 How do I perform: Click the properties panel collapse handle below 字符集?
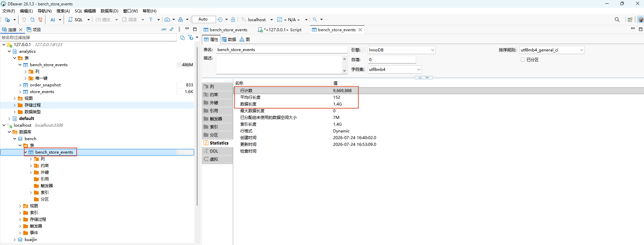(x=424, y=78)
